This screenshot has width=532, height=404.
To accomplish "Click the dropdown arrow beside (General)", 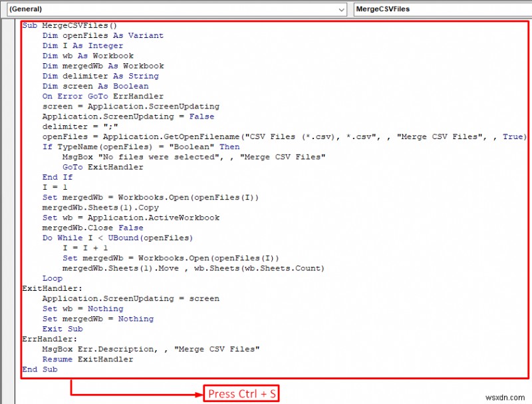I will (341, 9).
